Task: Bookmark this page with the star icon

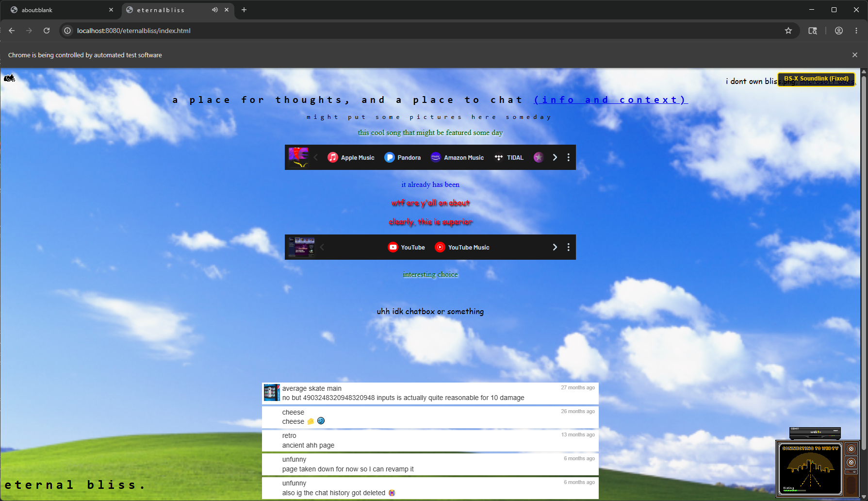Action: point(788,31)
